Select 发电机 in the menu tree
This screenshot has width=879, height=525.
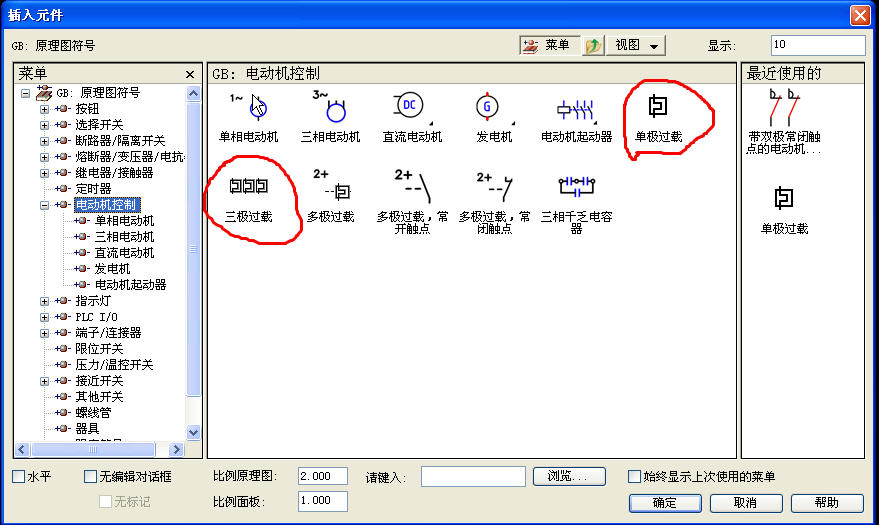(112, 269)
